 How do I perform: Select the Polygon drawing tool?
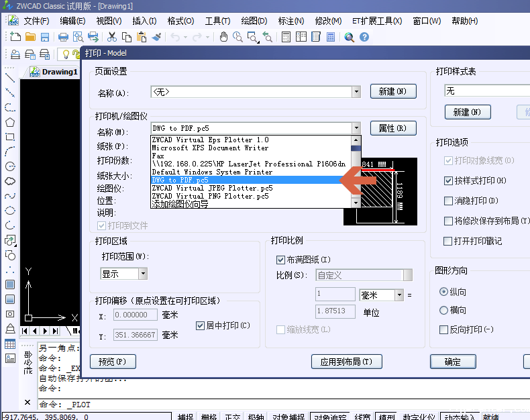[10, 122]
